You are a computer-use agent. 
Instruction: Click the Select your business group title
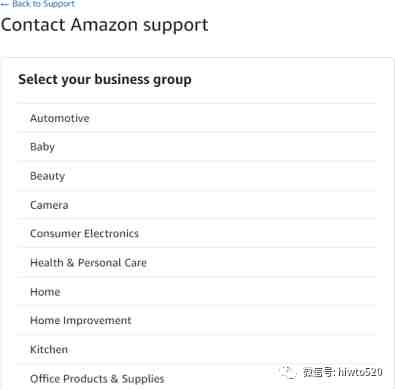click(105, 80)
